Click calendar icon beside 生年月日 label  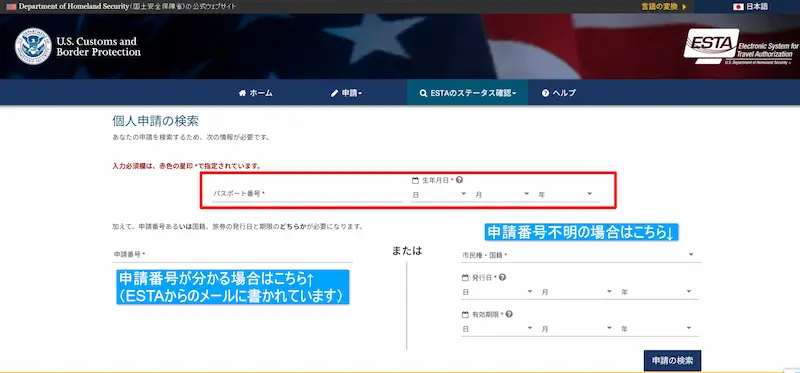pyautogui.click(x=415, y=180)
